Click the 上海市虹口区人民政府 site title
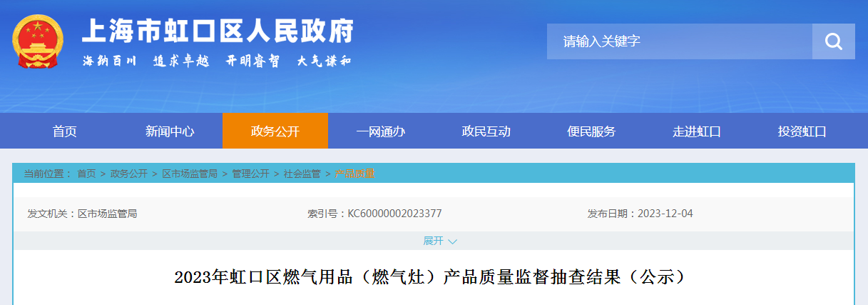The width and height of the screenshot is (868, 305). (x=218, y=31)
